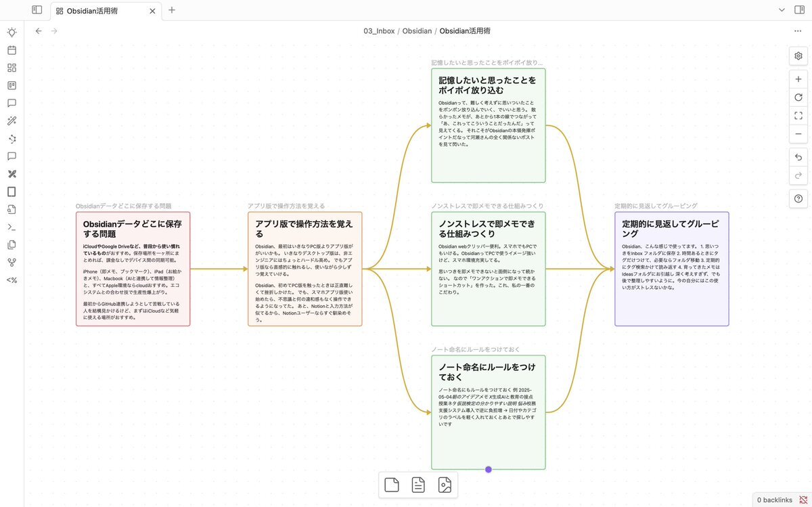This screenshot has height=507, width=812.
Task: Zoom to fit the canvas
Action: pyautogui.click(x=798, y=116)
